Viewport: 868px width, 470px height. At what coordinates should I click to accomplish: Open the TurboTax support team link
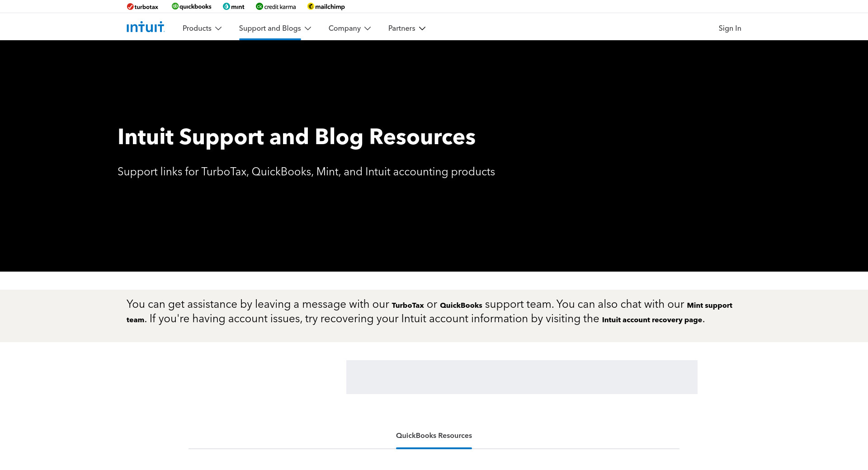point(408,305)
